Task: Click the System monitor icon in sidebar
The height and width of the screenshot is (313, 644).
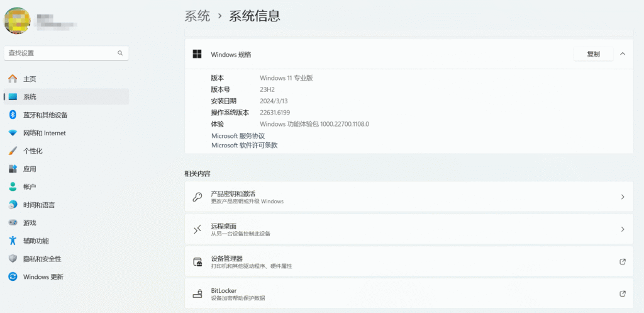Action: point(13,96)
